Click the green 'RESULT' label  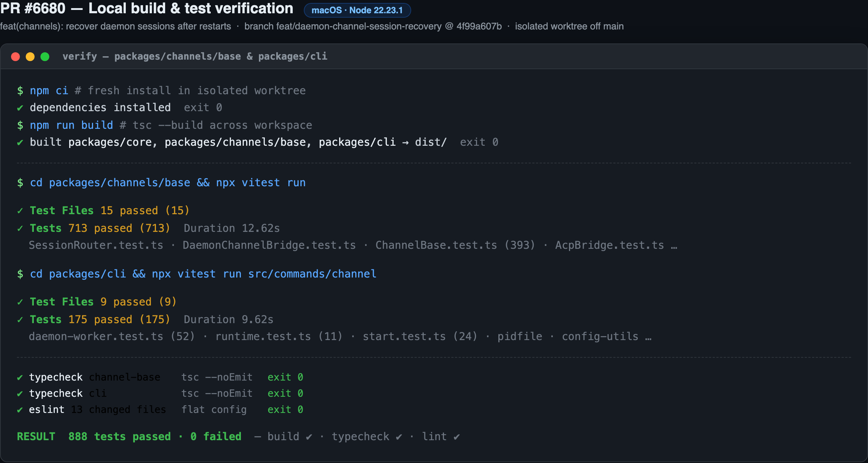click(36, 437)
